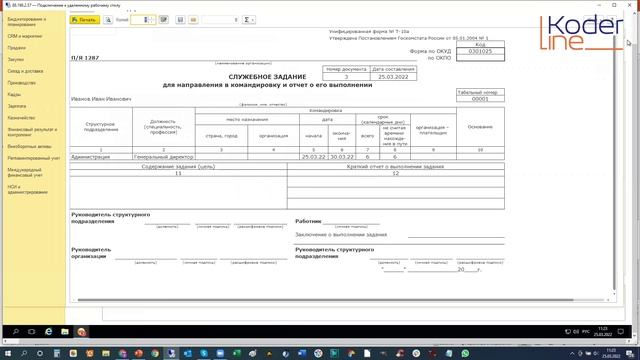This screenshot has height=360, width=640.
Task: Open Бюджетирование и планирование section
Action: [27, 22]
